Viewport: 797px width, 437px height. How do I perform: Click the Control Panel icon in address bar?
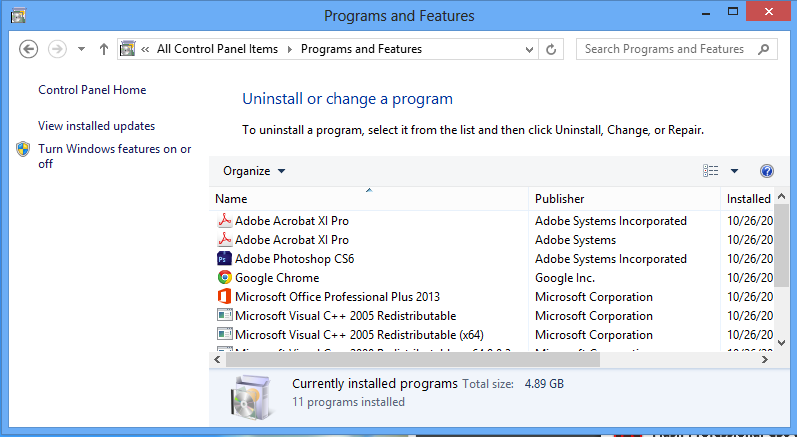tap(128, 49)
